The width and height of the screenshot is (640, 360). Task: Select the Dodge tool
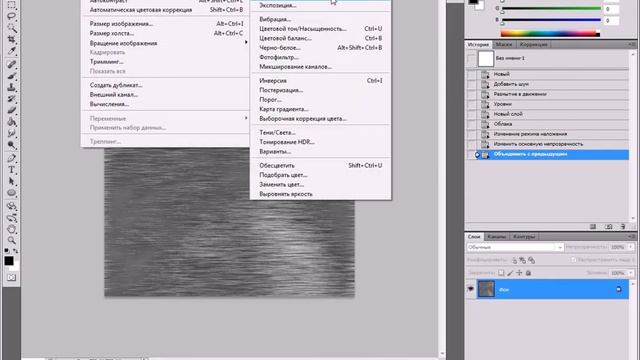[x=11, y=145]
